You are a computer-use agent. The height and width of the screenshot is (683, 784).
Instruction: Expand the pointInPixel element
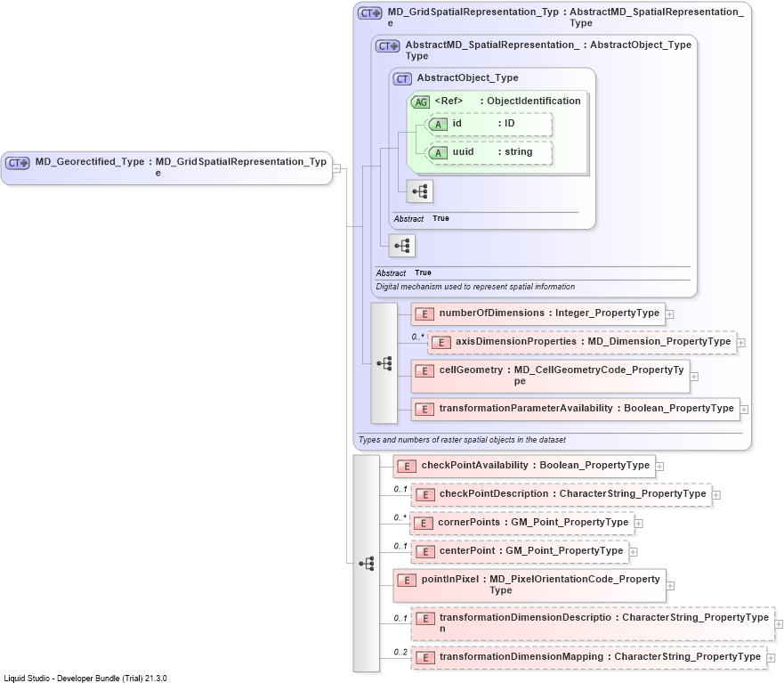tap(670, 585)
